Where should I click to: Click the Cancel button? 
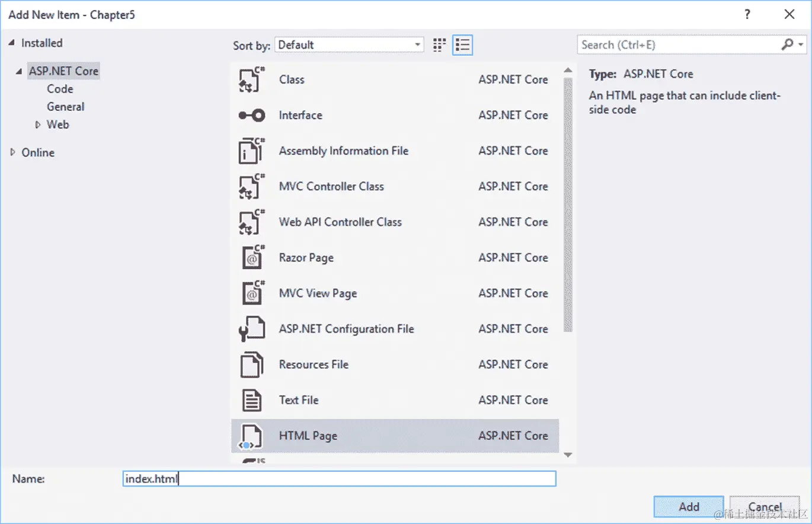765,507
